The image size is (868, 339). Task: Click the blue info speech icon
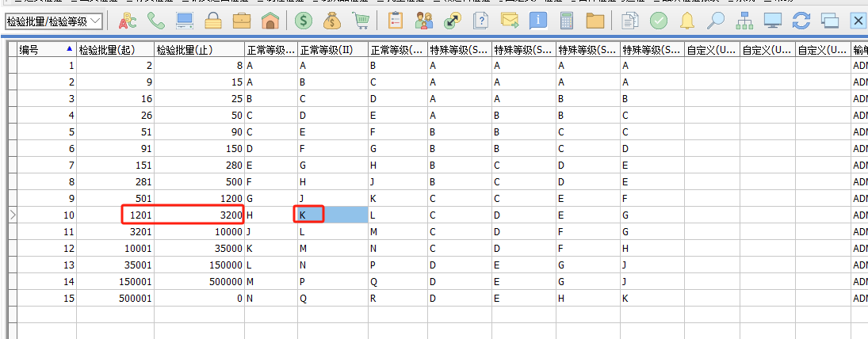[x=538, y=21]
